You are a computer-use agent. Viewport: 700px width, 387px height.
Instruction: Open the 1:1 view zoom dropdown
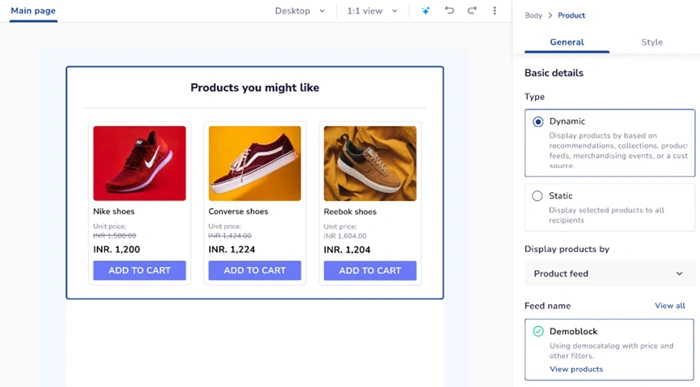(x=372, y=11)
